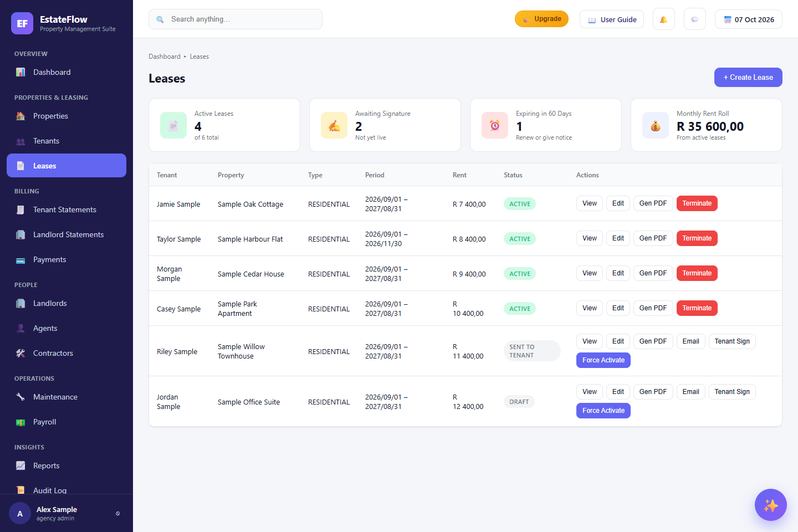
Task: Click the Properties house icon
Action: click(21, 116)
